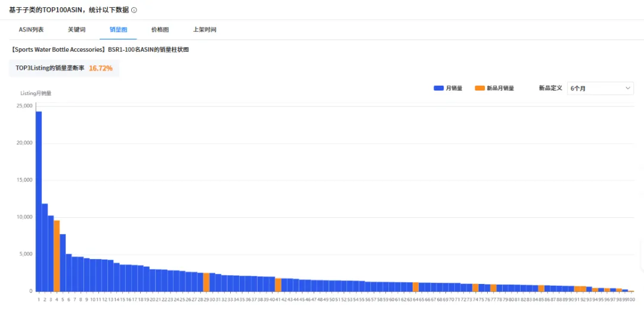This screenshot has height=309, width=644.
Task: Click the orange bar at rank 74
Action: tap(475, 288)
